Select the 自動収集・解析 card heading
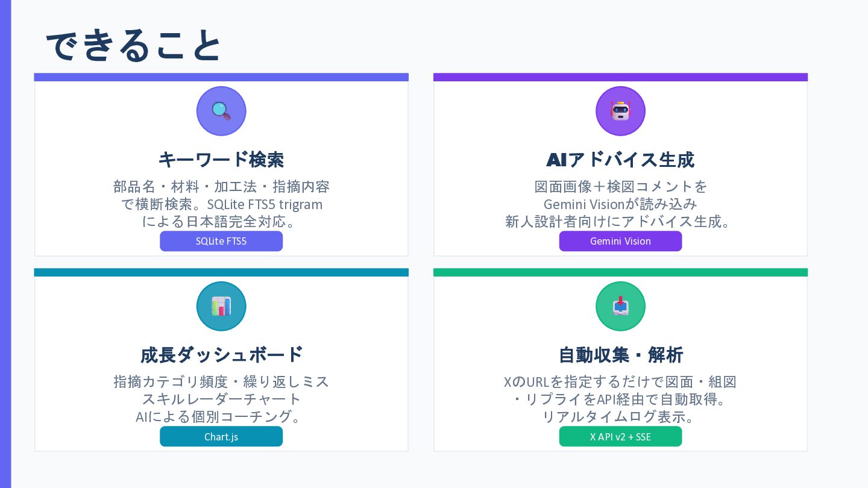Screen dimensions: 868x488 click(x=620, y=354)
